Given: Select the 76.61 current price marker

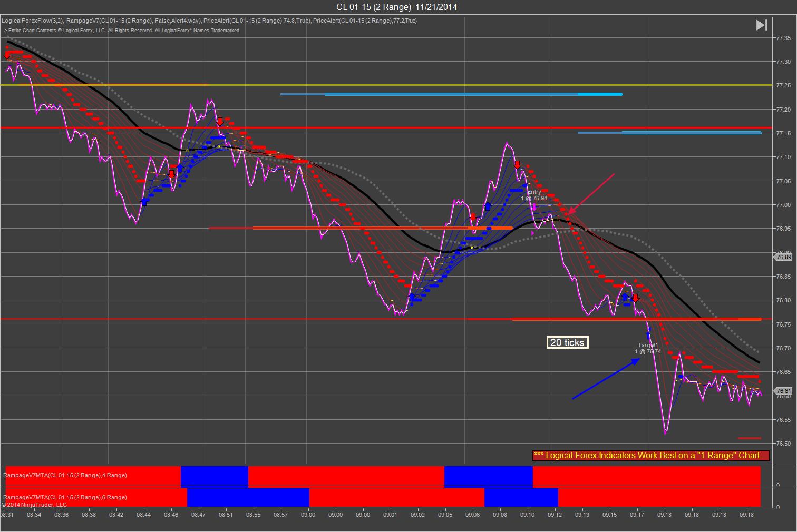Looking at the screenshot, I should (x=783, y=391).
